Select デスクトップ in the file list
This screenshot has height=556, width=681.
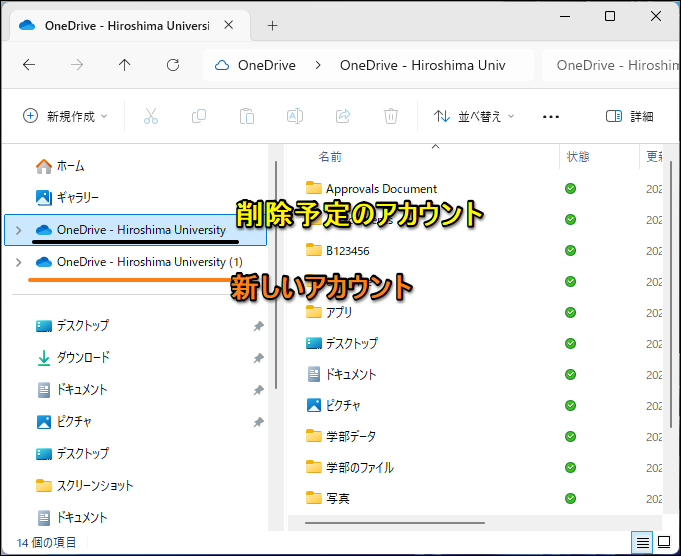(342, 343)
